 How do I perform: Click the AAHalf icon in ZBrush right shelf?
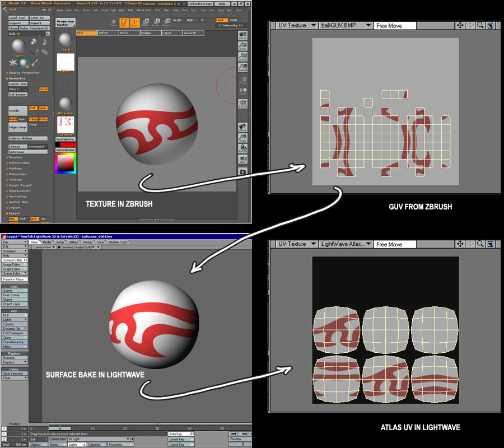tap(242, 68)
